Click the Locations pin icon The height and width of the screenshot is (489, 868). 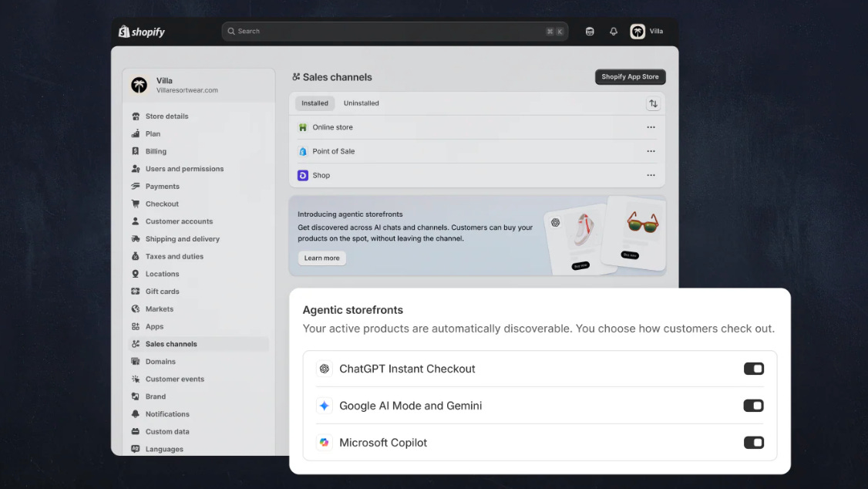[x=136, y=274]
